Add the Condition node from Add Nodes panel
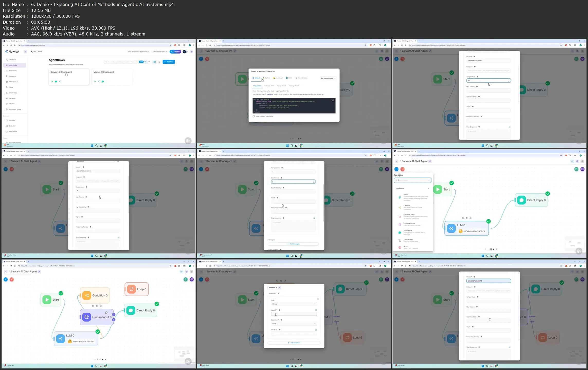This screenshot has width=588, height=370. 412,207
